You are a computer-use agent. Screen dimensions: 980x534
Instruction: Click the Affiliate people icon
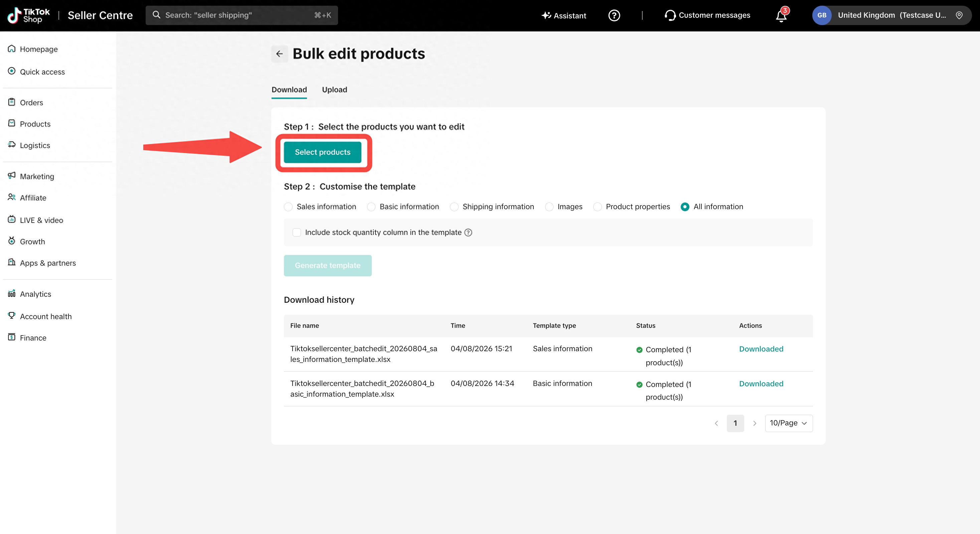12,197
